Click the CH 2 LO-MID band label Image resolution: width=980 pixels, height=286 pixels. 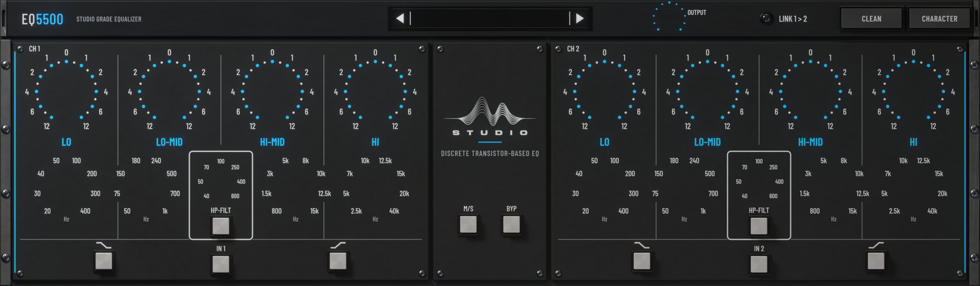pos(708,142)
